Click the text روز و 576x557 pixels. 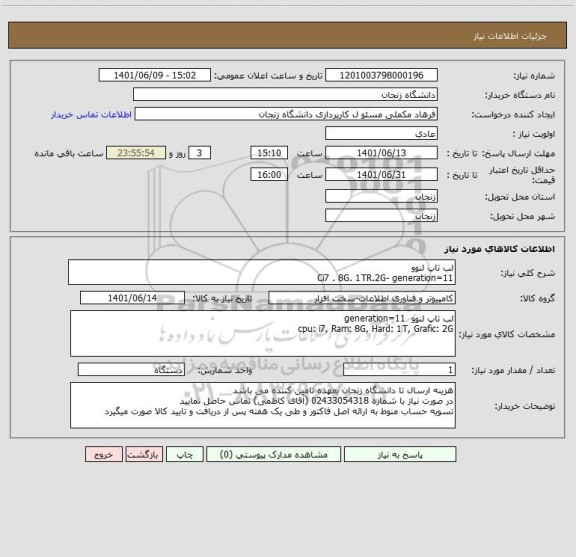tap(177, 153)
